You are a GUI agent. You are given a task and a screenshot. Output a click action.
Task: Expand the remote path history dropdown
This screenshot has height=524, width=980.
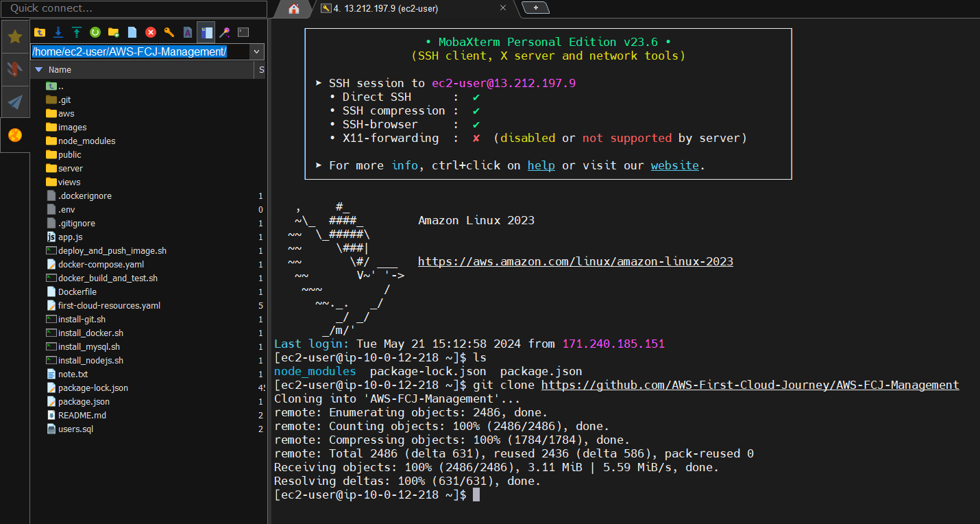click(x=257, y=51)
